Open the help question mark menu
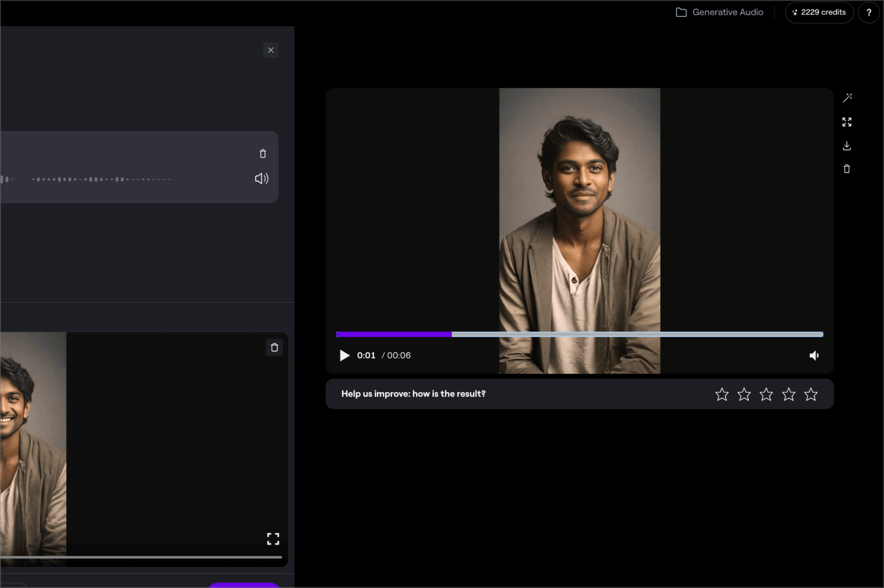Image resolution: width=884 pixels, height=588 pixels. 868,12
